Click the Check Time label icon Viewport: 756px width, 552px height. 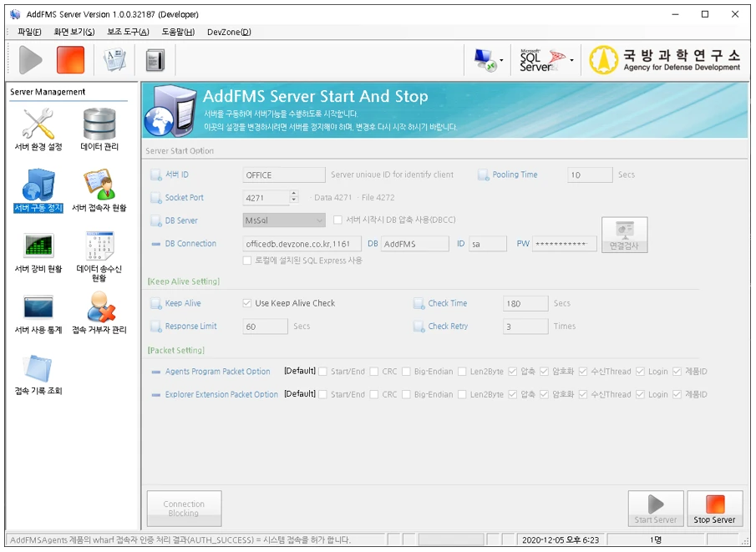point(419,303)
